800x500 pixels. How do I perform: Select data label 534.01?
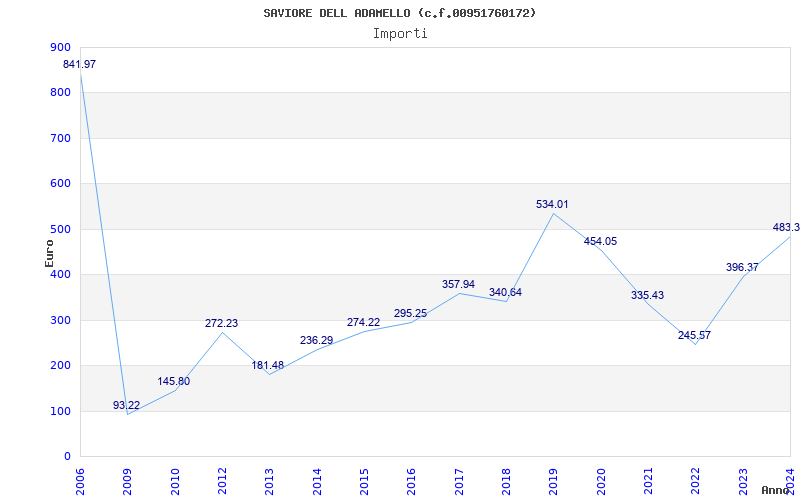tap(552, 204)
